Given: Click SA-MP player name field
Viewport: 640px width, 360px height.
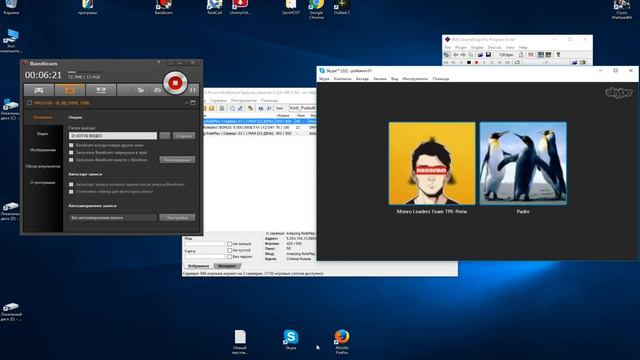Looking at the screenshot, I should click(x=302, y=108).
